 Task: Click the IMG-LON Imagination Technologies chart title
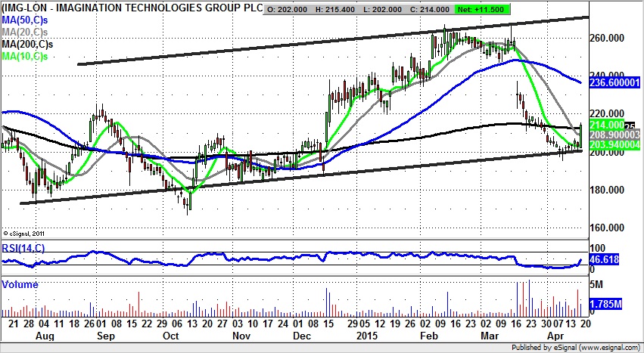[132, 9]
